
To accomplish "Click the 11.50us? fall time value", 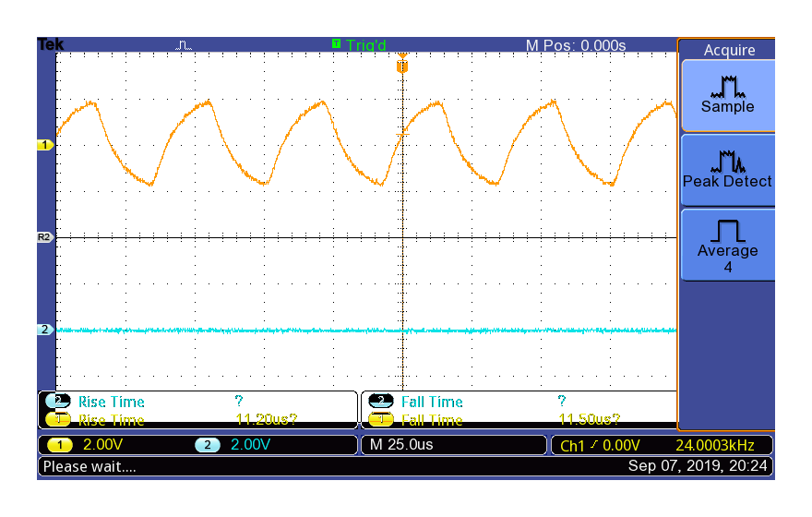I will point(589,418).
